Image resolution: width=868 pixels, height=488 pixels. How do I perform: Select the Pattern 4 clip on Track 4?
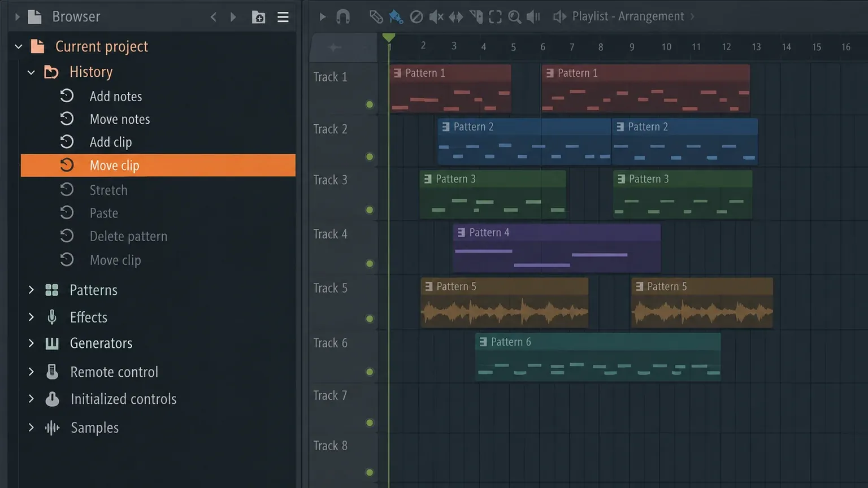tap(557, 248)
